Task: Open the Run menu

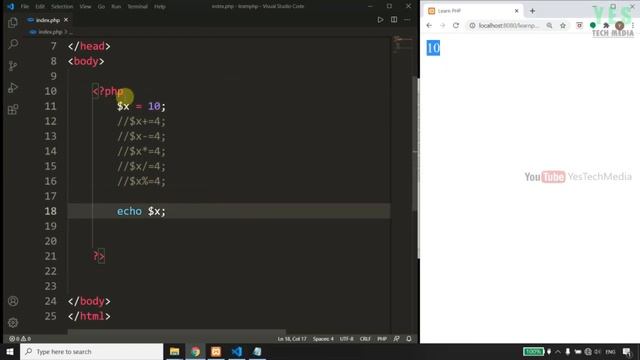Action: coord(116,7)
